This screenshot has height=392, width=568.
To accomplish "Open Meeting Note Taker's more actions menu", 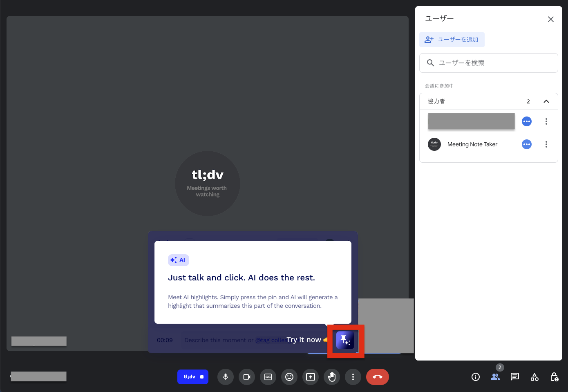I will click(546, 144).
